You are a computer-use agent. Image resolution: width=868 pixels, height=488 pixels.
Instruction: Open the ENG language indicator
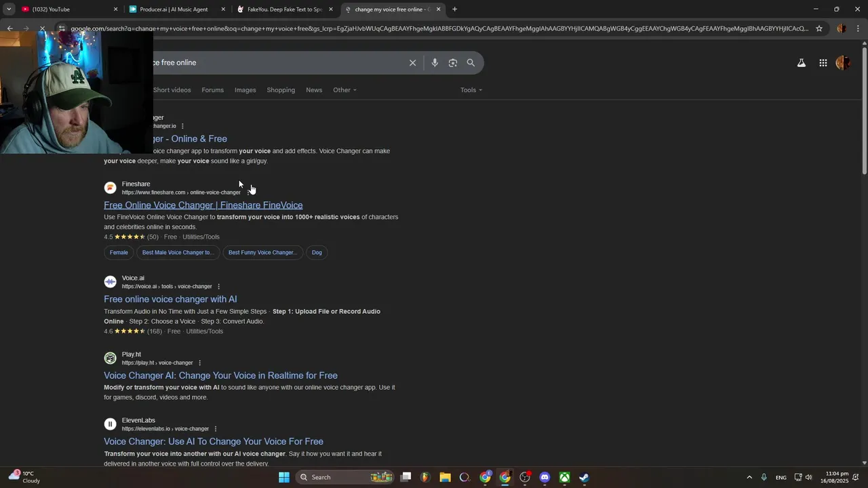coord(781,477)
